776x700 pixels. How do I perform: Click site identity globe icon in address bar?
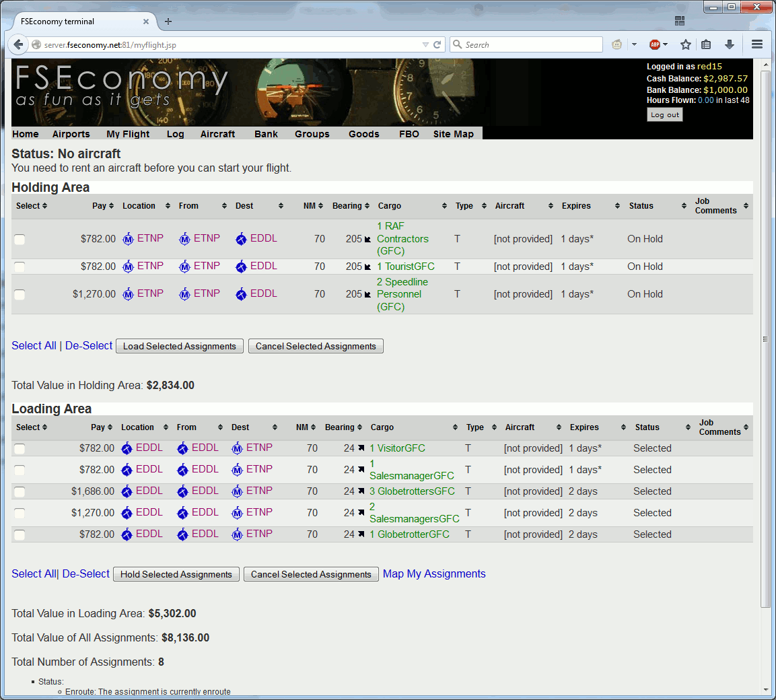point(36,44)
